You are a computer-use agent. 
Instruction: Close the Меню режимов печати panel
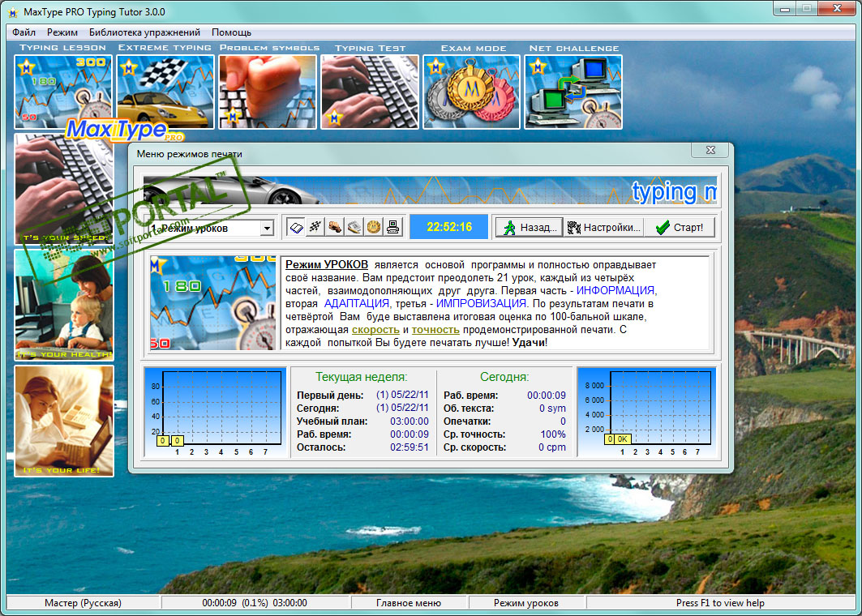pos(710,150)
